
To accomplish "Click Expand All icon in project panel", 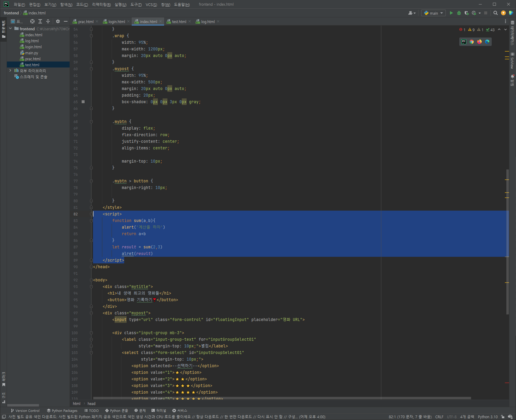I will [x=40, y=21].
